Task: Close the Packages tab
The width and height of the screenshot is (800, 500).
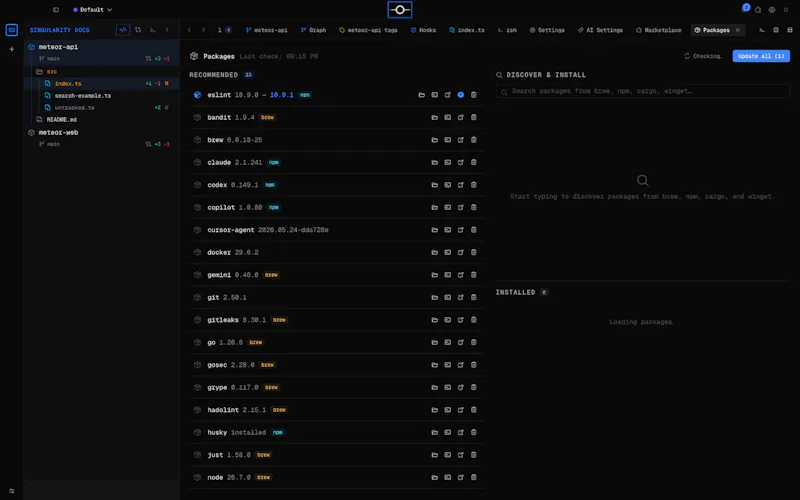Action: point(738,30)
